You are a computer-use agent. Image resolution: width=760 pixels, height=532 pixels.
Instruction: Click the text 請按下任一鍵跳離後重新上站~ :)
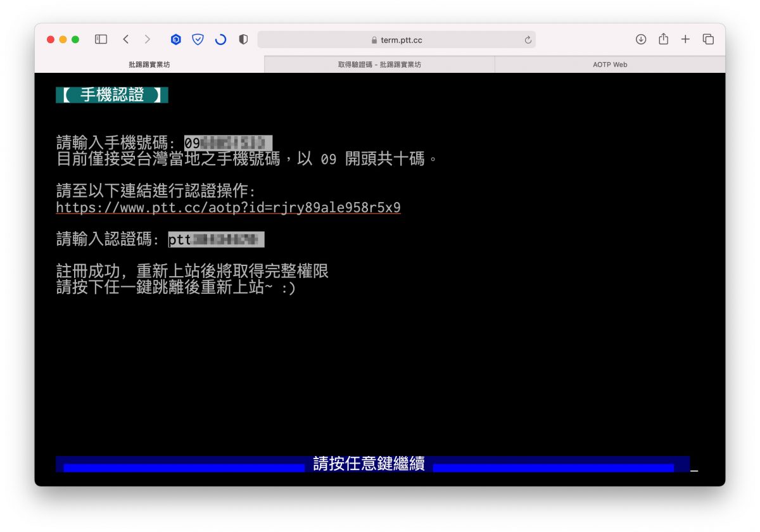click(x=176, y=288)
